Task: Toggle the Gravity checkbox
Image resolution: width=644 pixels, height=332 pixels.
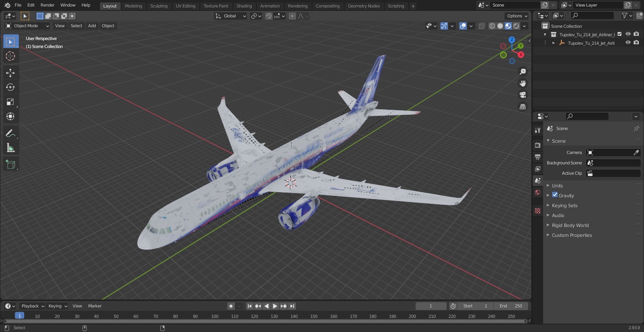Action: click(x=555, y=195)
